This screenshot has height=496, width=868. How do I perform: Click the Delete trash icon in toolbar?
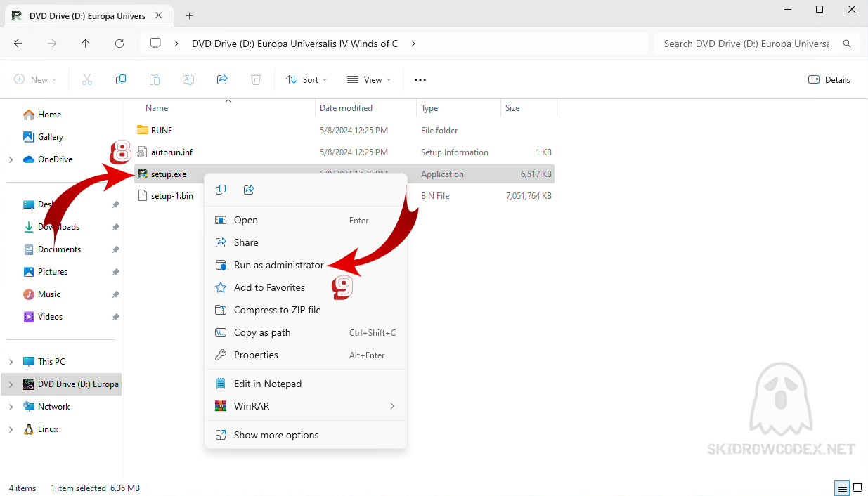point(256,79)
